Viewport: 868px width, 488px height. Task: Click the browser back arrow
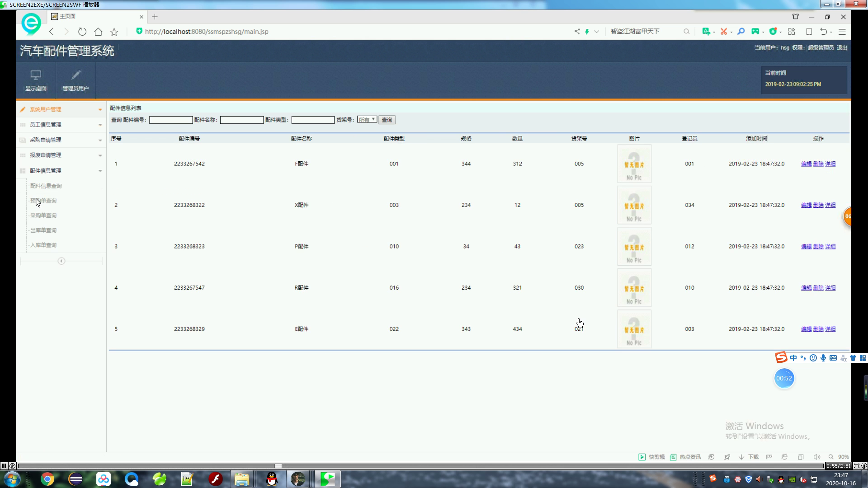click(x=52, y=32)
